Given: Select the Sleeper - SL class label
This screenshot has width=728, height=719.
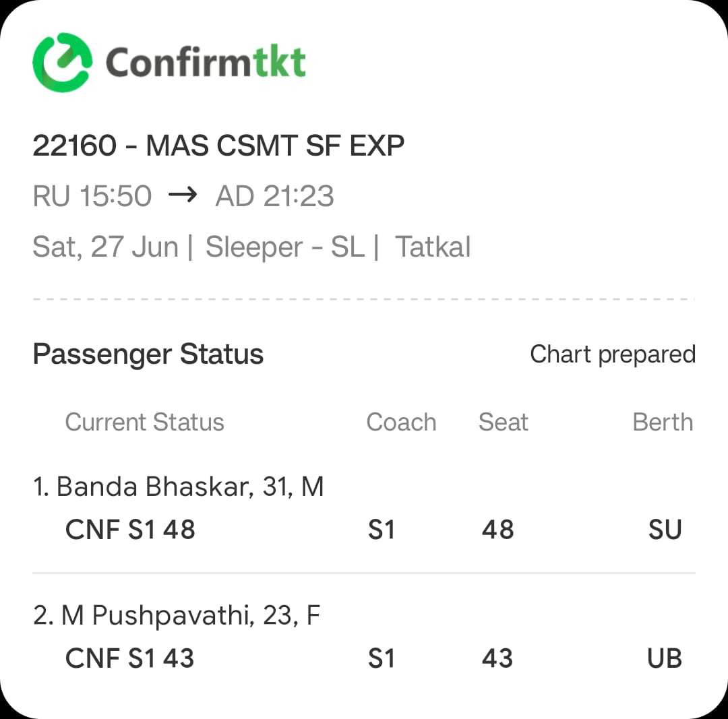Looking at the screenshot, I should click(284, 247).
